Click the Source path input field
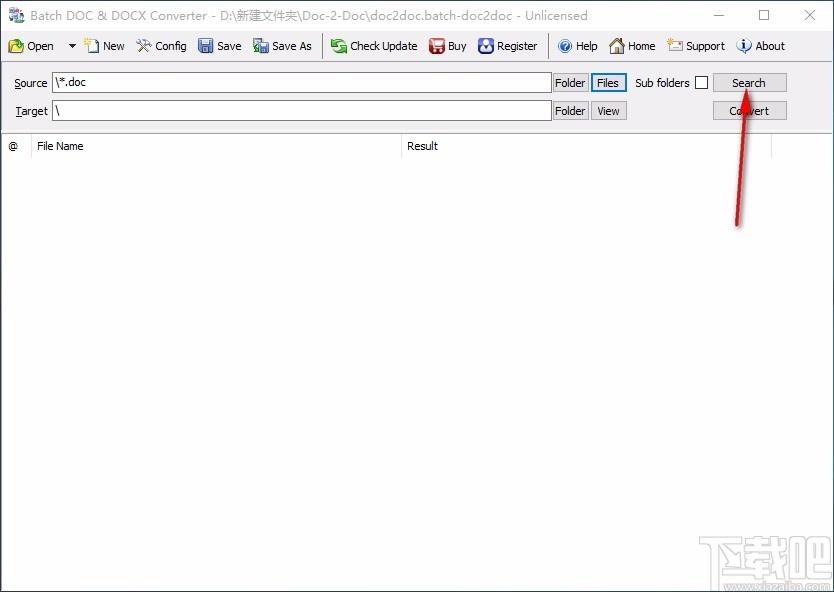The height and width of the screenshot is (592, 834). [302, 82]
